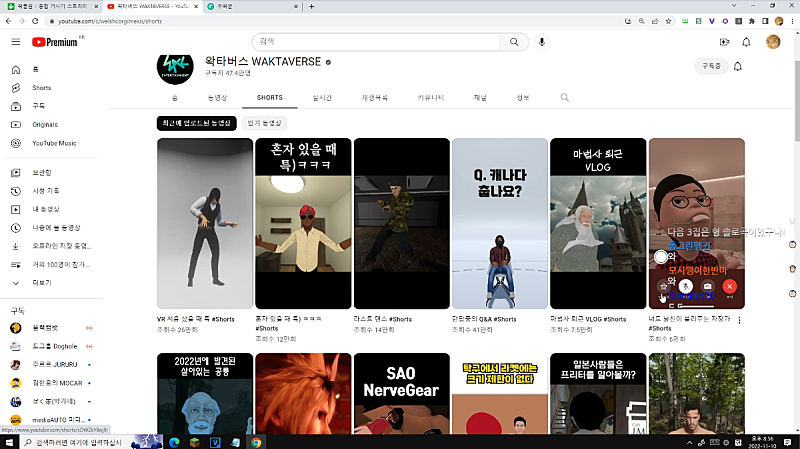This screenshot has height=449, width=800.
Task: Open YouTube Music in sidebar
Action: pyautogui.click(x=53, y=143)
